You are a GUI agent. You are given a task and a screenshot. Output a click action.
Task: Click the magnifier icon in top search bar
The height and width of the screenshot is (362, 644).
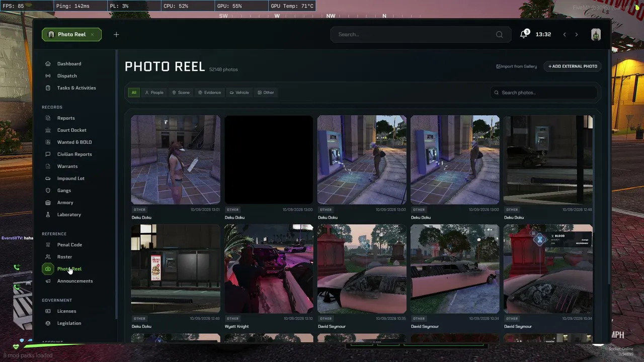coord(499,34)
